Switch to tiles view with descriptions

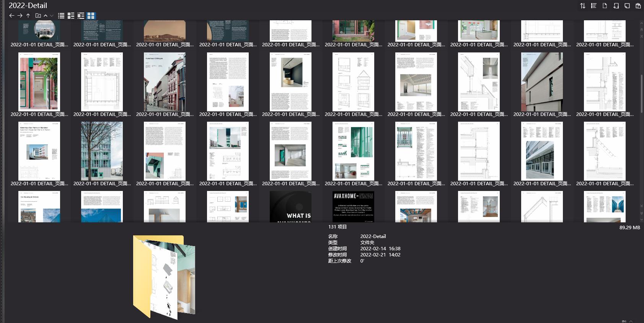coord(81,16)
